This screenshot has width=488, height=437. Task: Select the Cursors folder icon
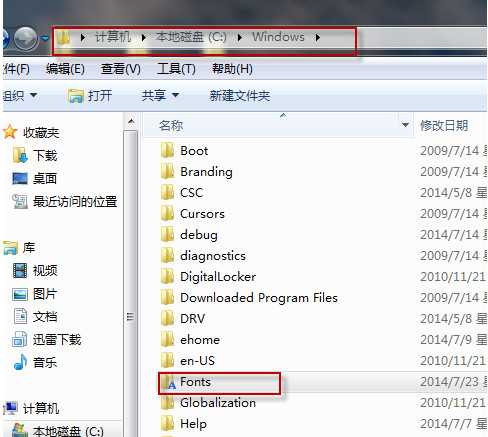pyautogui.click(x=167, y=214)
